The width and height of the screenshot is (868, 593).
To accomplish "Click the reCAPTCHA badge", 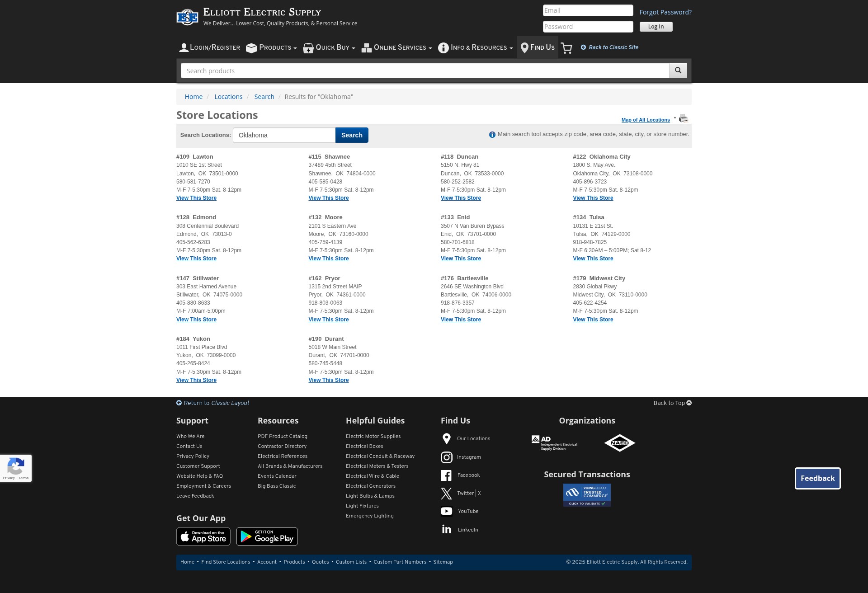I will [x=16, y=468].
